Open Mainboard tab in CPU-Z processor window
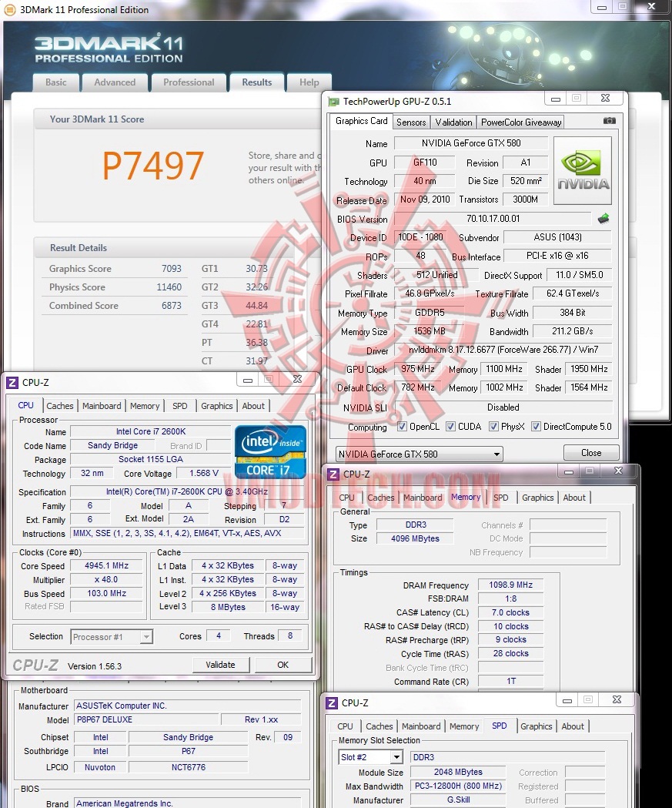The height and width of the screenshot is (808, 672). pyautogui.click(x=102, y=406)
